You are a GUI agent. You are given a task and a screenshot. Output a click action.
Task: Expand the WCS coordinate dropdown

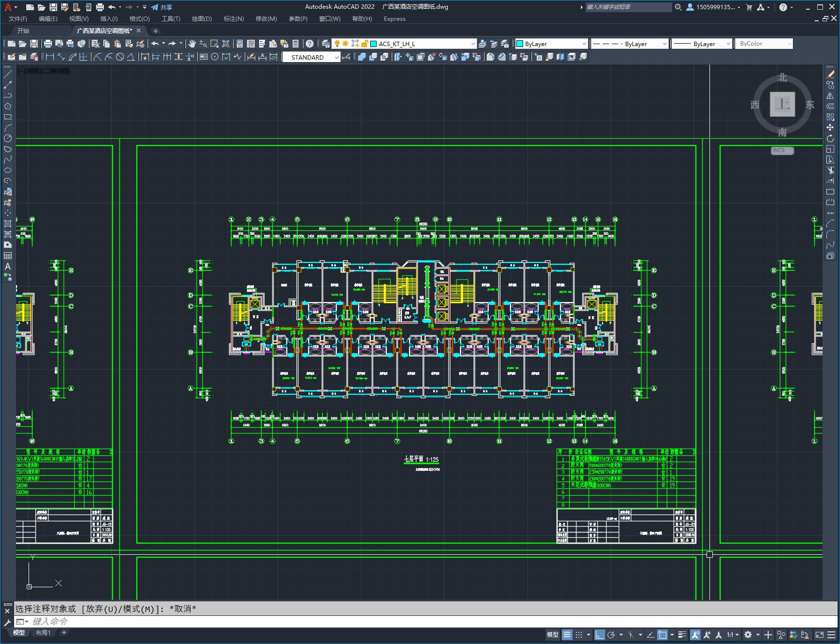pyautogui.click(x=782, y=150)
